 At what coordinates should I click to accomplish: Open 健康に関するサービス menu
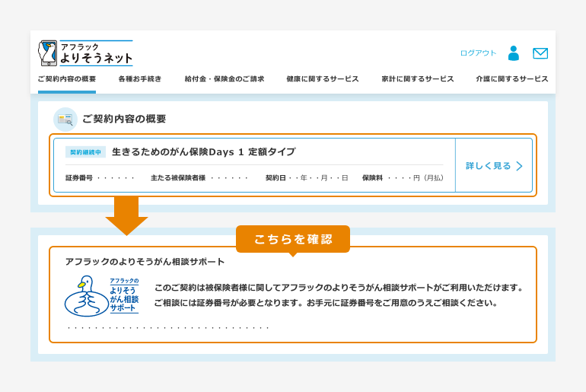coord(323,79)
